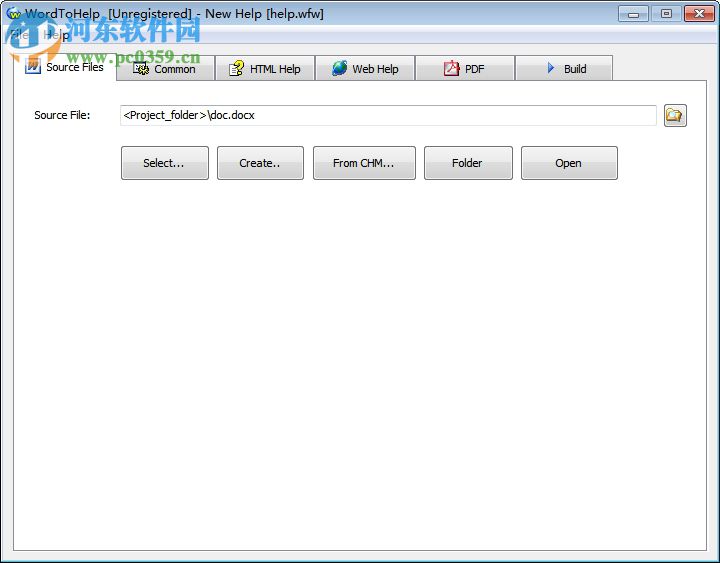Maximize the WordToHelp window

pos(666,14)
